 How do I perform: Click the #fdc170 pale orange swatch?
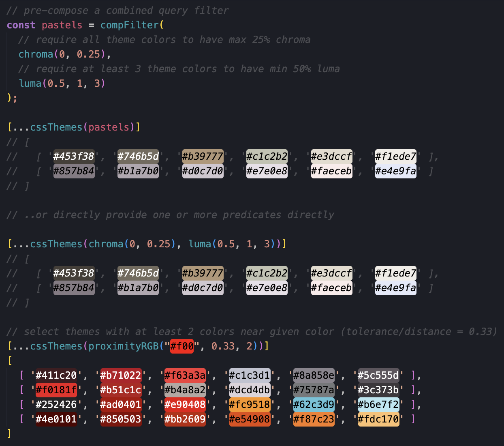[378, 419]
